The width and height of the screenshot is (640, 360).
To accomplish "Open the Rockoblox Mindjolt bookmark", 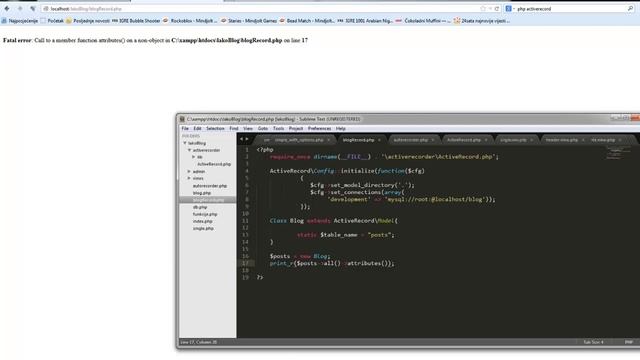I will pos(190,21).
